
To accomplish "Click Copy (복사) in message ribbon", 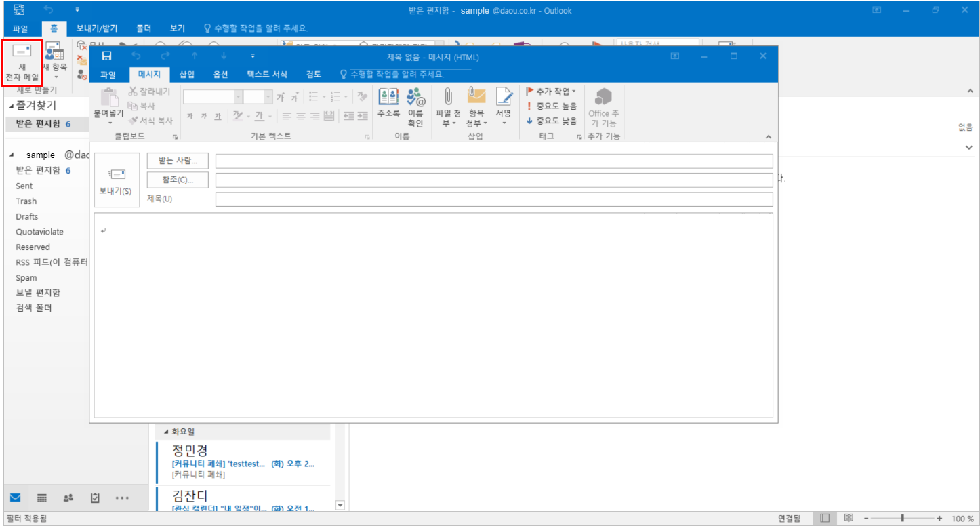I will pyautogui.click(x=142, y=106).
